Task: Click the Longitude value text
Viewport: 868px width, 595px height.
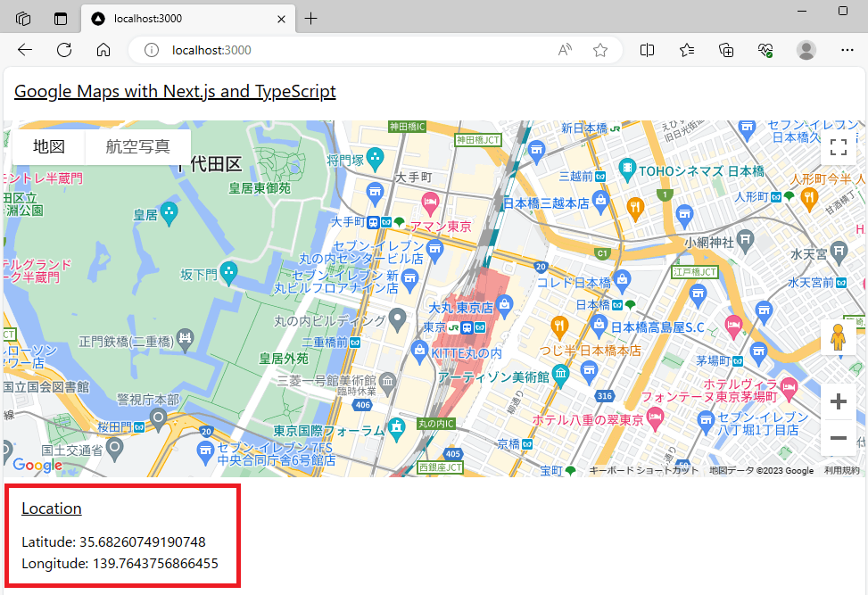Action: click(x=155, y=564)
